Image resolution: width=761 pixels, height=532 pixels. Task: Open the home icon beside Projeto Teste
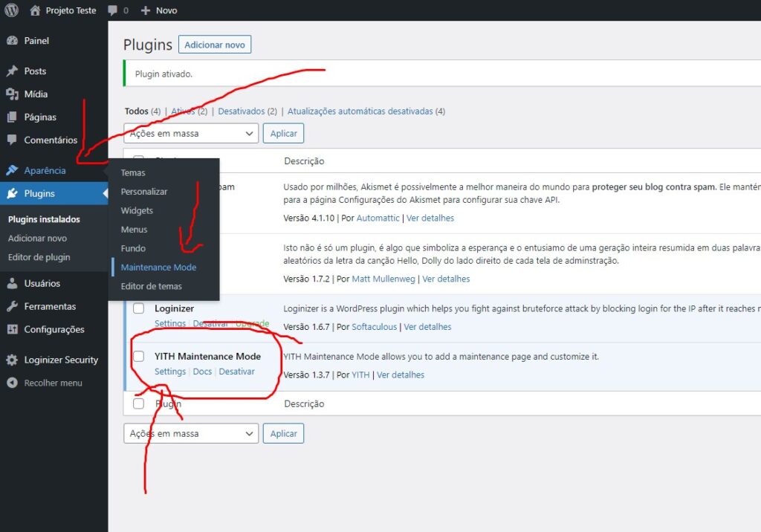tap(35, 10)
